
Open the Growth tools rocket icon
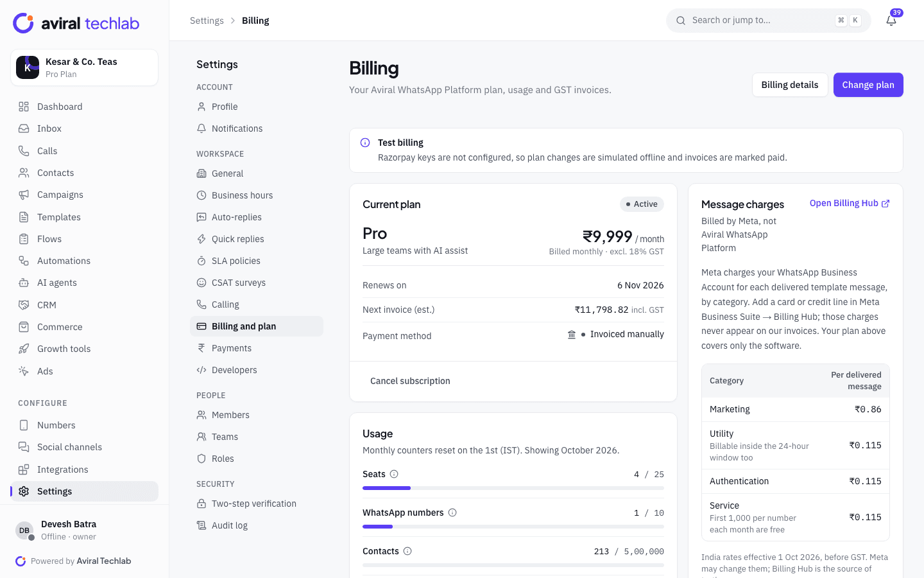coord(24,349)
